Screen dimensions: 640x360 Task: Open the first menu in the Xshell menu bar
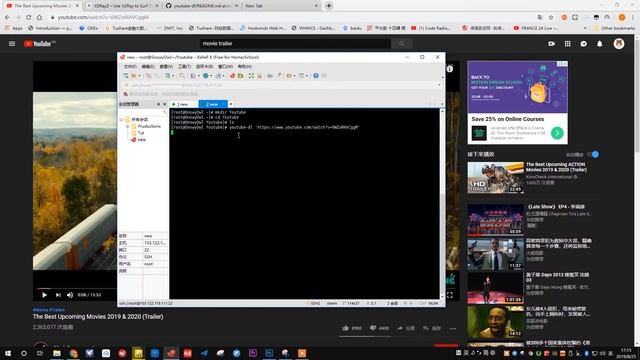pyautogui.click(x=130, y=66)
